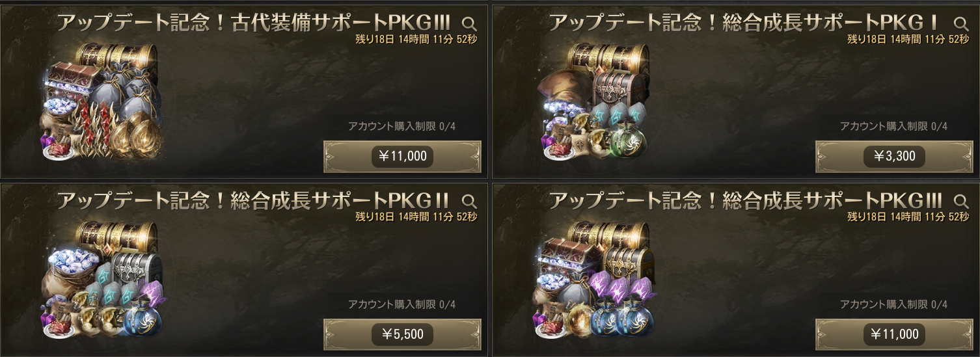Purchase the ¥3,300 package
This screenshot has width=980, height=357.
pos(894,157)
